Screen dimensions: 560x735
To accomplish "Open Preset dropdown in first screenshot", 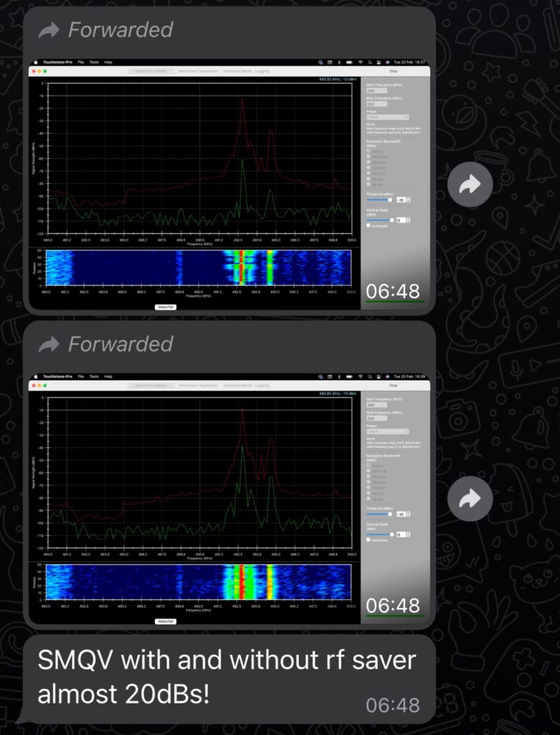I will coord(387,117).
